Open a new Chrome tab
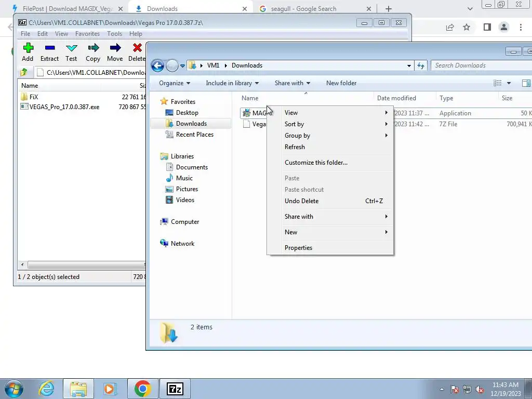The width and height of the screenshot is (532, 399). click(389, 9)
